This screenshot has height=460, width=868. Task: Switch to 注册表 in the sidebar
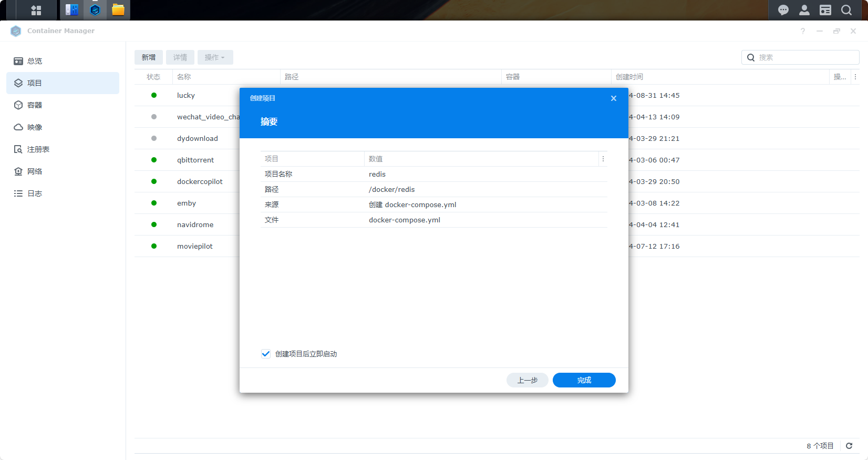coord(38,149)
